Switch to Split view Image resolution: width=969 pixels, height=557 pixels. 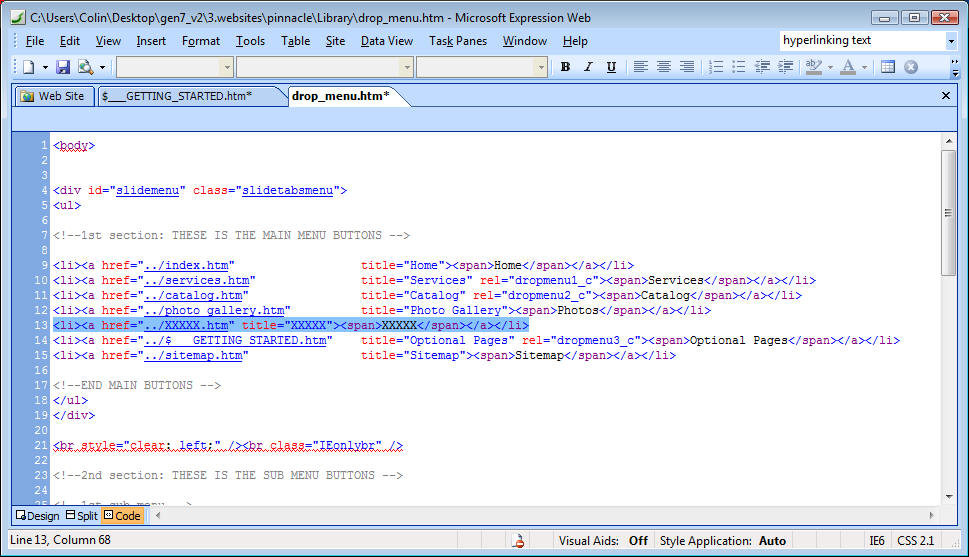(x=81, y=516)
